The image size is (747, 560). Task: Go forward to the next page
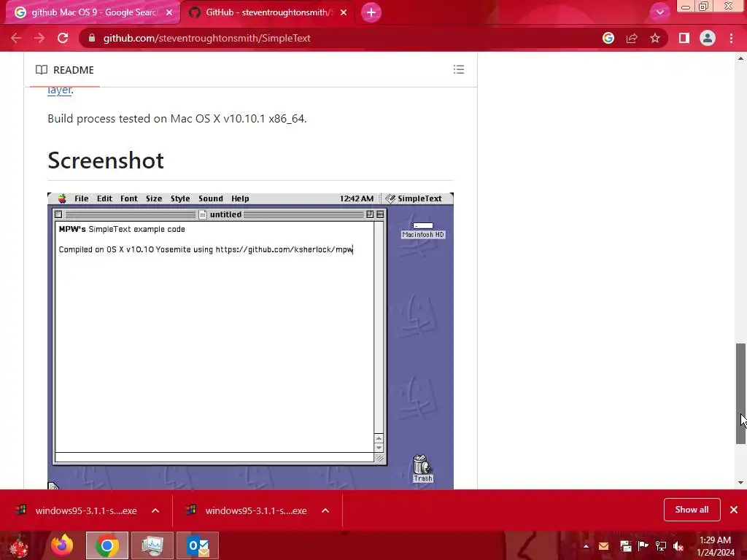point(39,38)
